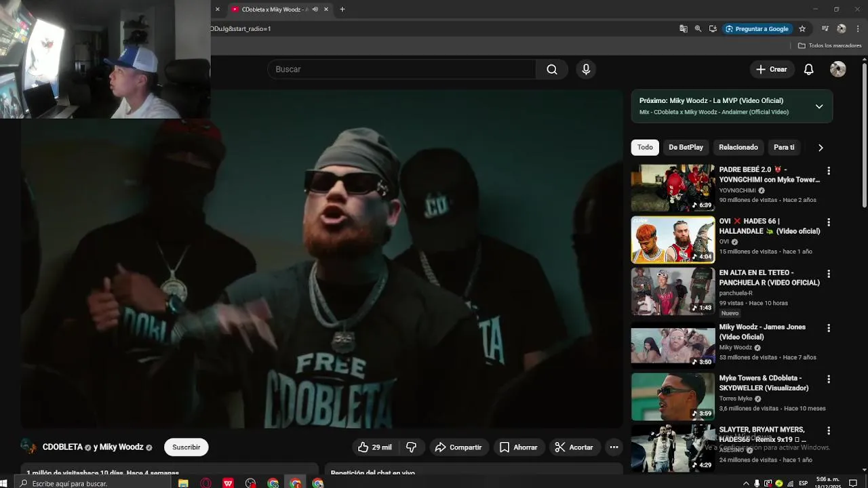Screen dimensions: 868x488
Task: Click Preguntar a Google button
Action: 757,28
